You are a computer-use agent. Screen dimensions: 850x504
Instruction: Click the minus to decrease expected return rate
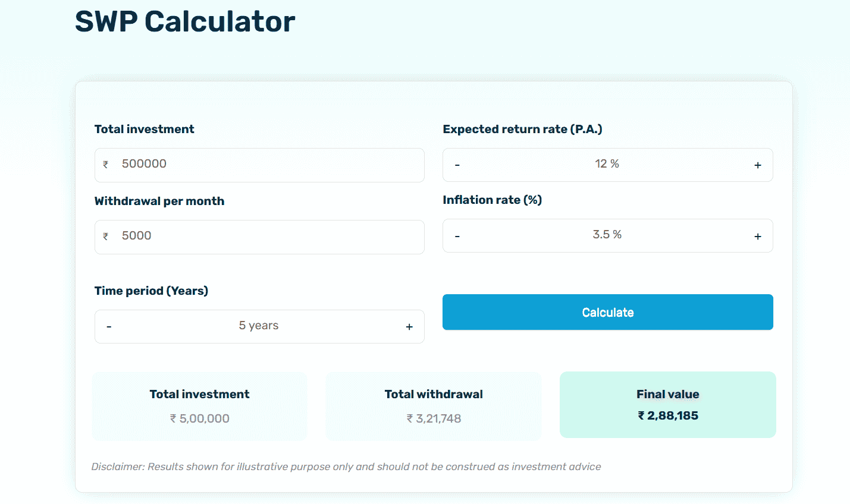[457, 165]
